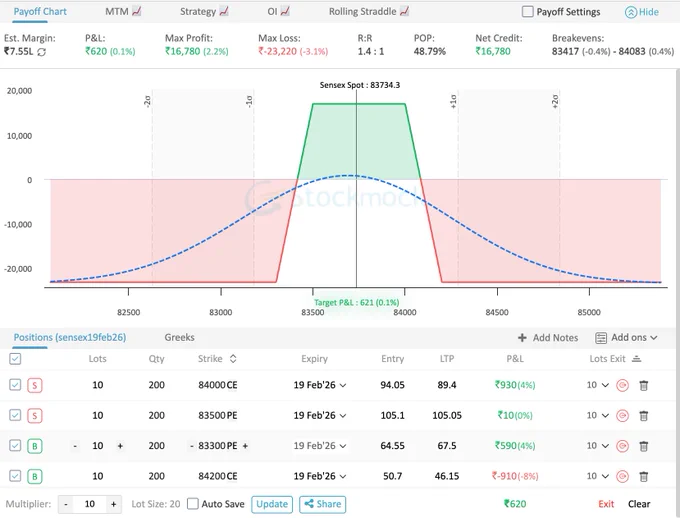Click the Multiplier value field

pos(90,504)
